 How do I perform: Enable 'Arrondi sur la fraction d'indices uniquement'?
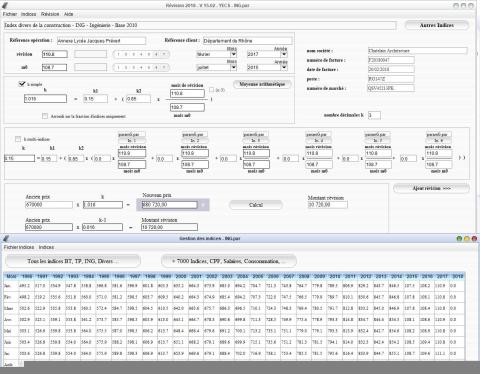coord(45,116)
